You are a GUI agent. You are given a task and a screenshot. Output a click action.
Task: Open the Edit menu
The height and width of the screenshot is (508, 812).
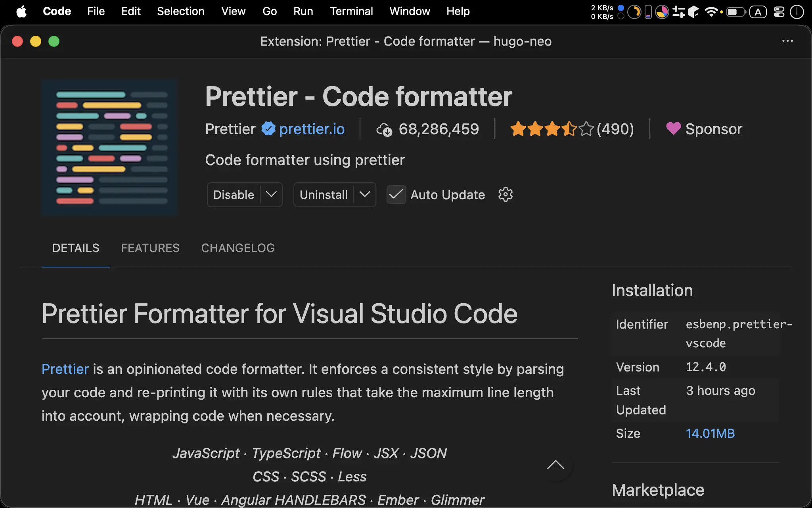click(x=131, y=12)
